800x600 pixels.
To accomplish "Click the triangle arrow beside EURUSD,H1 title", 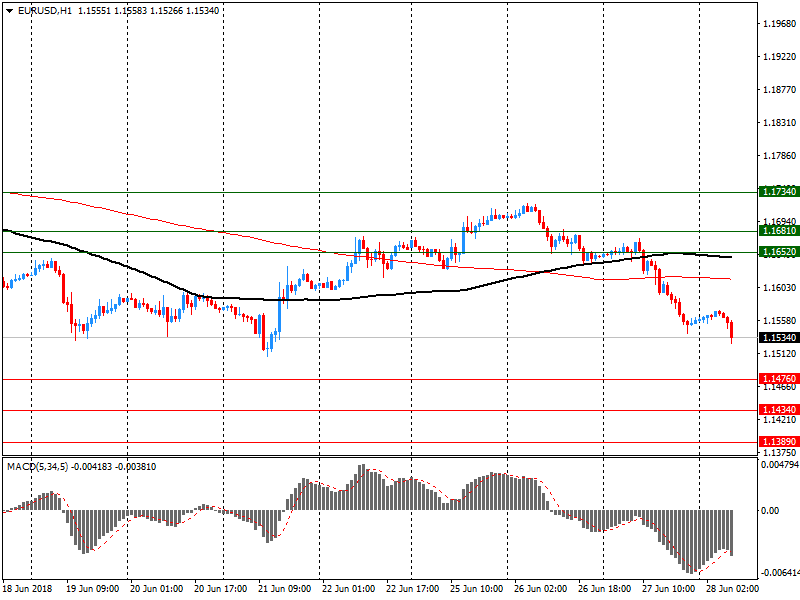I will point(8,10).
